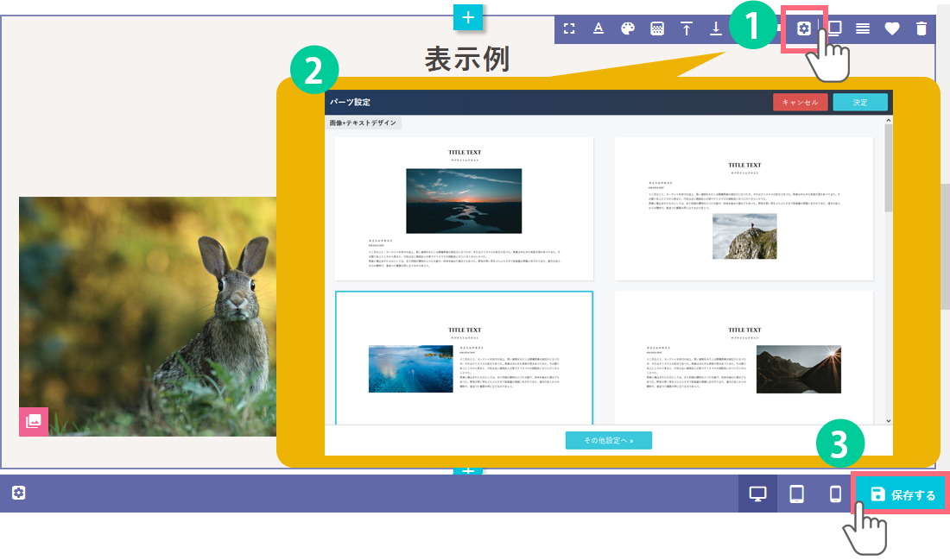Click the background texture icon
This screenshot has height=560, width=950.
click(657, 28)
